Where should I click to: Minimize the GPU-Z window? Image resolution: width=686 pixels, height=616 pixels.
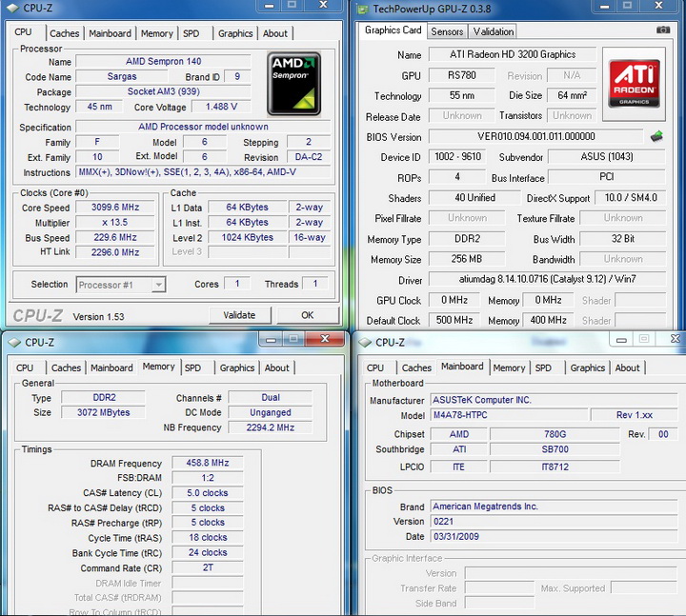click(x=605, y=6)
